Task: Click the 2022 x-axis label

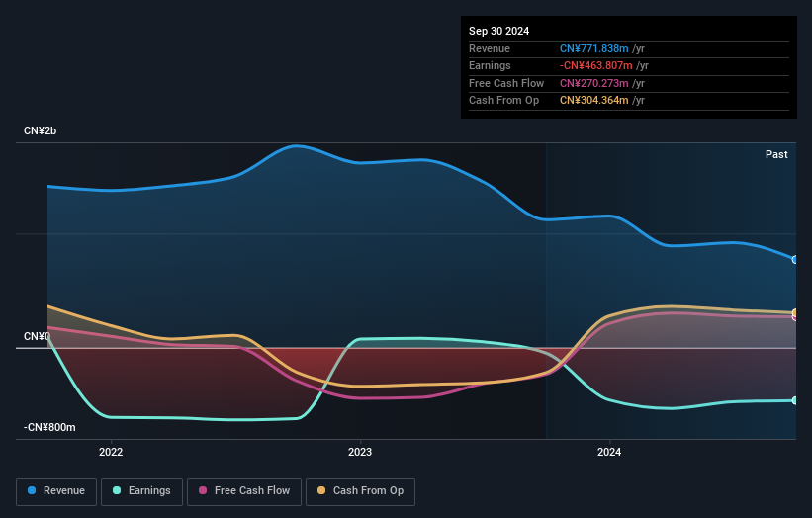Action: (111, 453)
